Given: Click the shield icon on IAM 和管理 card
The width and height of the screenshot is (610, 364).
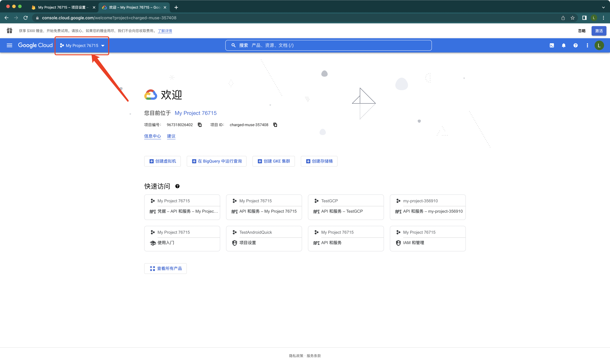Looking at the screenshot, I should click(x=398, y=243).
